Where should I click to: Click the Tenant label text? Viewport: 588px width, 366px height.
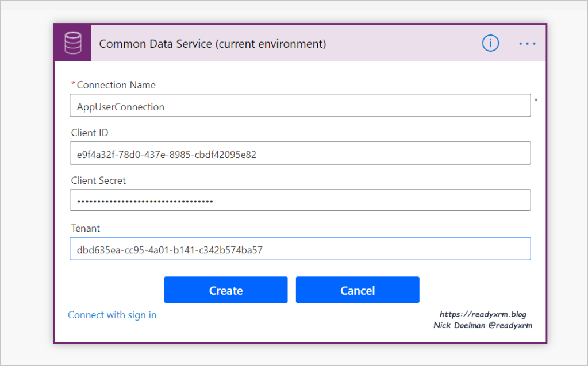coord(86,228)
